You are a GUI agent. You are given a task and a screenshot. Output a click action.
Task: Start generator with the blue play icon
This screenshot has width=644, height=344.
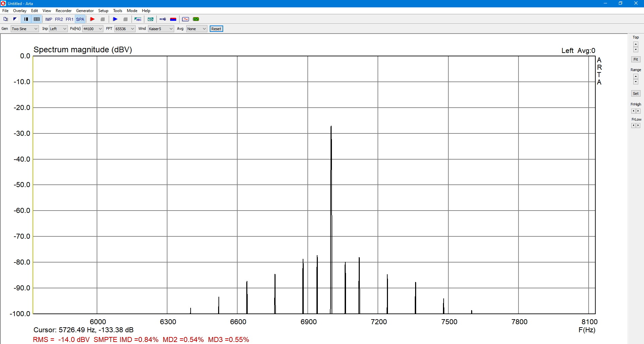pos(115,19)
